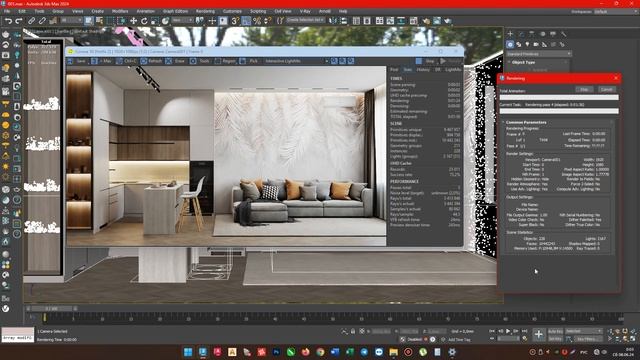The height and width of the screenshot is (360, 640).
Task: Switch to the History tab in frame buffer
Action: (423, 70)
